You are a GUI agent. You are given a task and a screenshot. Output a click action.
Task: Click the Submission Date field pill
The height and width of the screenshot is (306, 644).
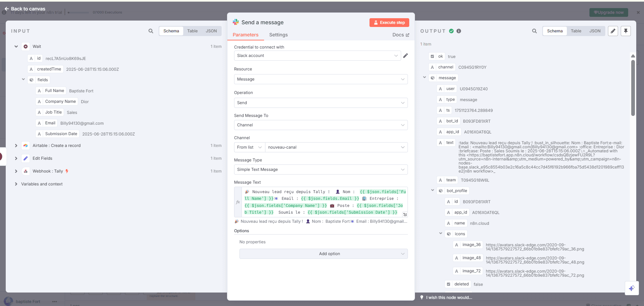tap(58, 134)
